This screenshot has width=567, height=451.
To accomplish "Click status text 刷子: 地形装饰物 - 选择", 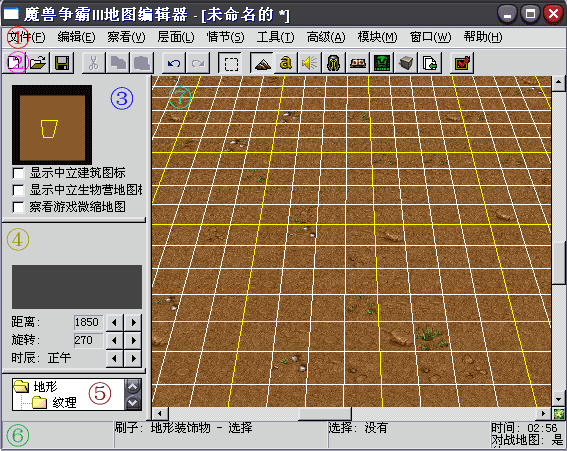I will 184,428.
